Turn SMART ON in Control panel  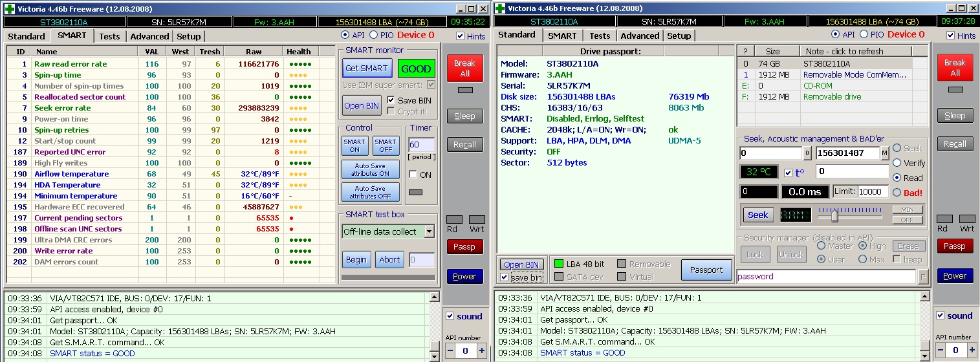coord(354,145)
